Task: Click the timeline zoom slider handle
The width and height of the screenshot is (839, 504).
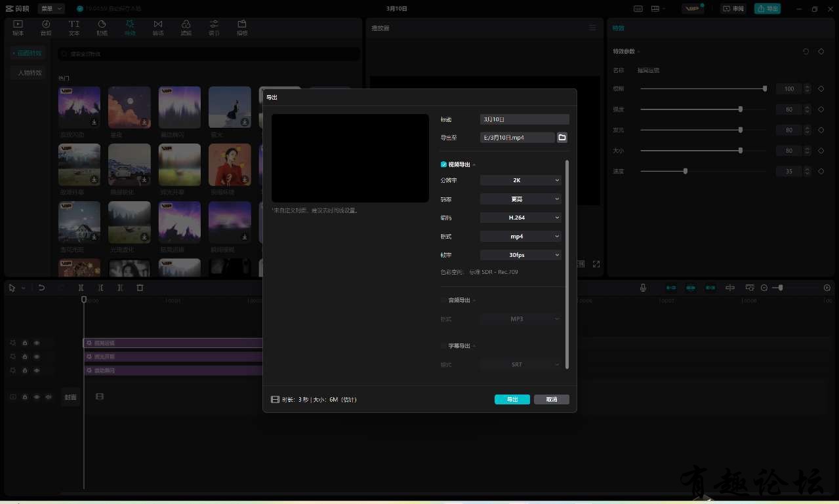Action: click(780, 288)
